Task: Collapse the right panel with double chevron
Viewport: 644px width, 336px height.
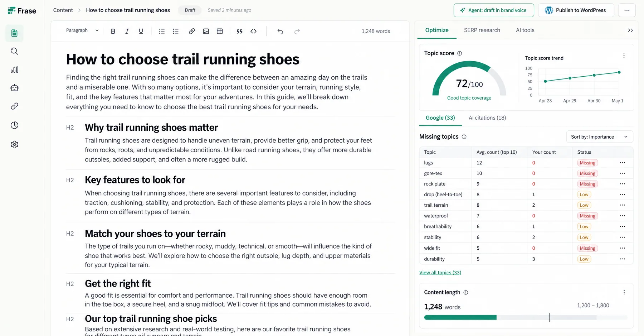Action: pos(630,30)
